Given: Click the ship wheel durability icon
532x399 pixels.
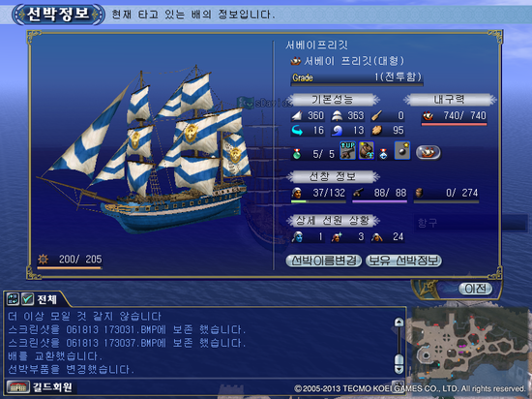Looking at the screenshot, I should tap(43, 260).
